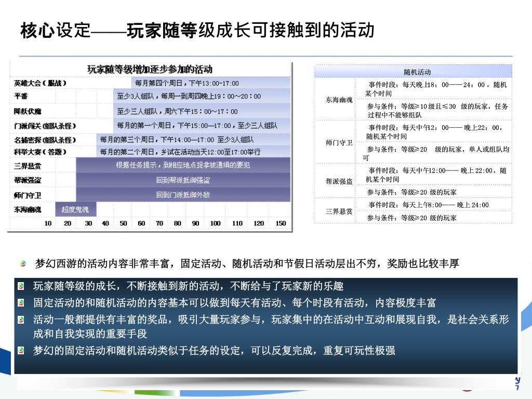Click 师门守卫 cell in the 随机活动 table

point(335,142)
